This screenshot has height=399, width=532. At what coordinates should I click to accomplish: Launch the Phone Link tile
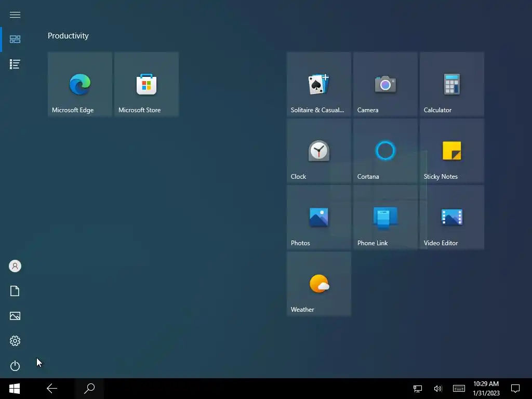tap(385, 217)
